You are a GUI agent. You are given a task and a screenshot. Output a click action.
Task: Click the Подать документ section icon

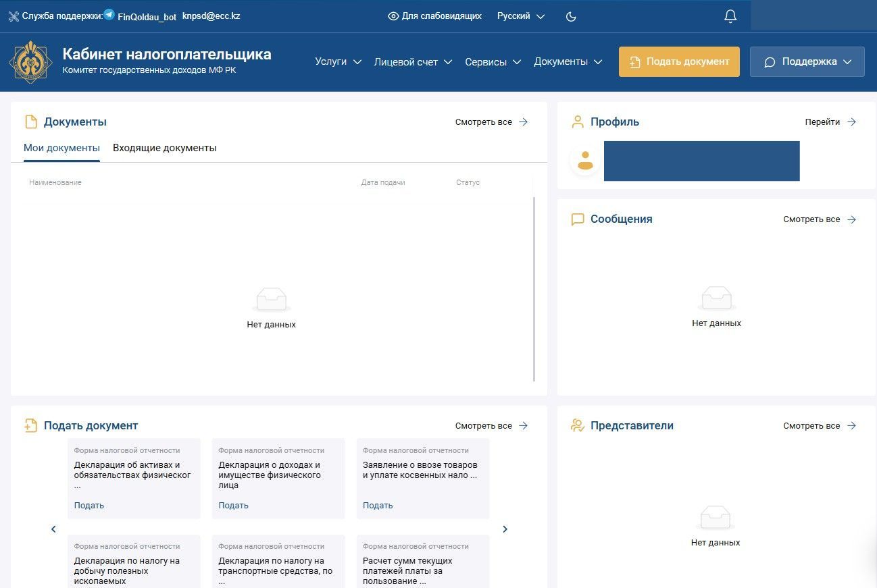[x=30, y=425]
